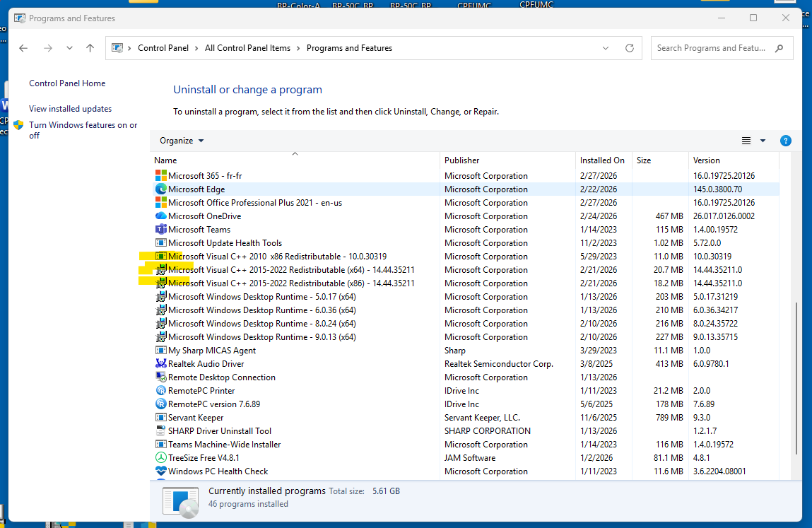Click the TreeSize Free application icon
The width and height of the screenshot is (812, 528).
161,457
